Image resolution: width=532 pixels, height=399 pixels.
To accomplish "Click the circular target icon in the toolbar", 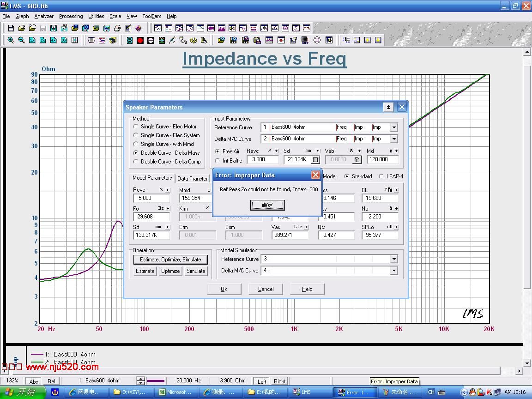I will pyautogui.click(x=317, y=40).
